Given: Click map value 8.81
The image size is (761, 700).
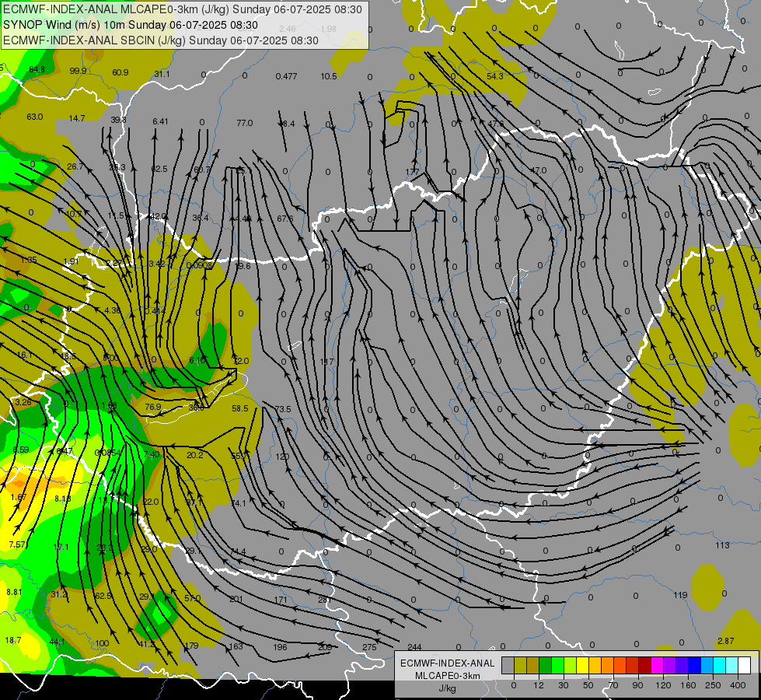Looking at the screenshot, I should [x=14, y=592].
